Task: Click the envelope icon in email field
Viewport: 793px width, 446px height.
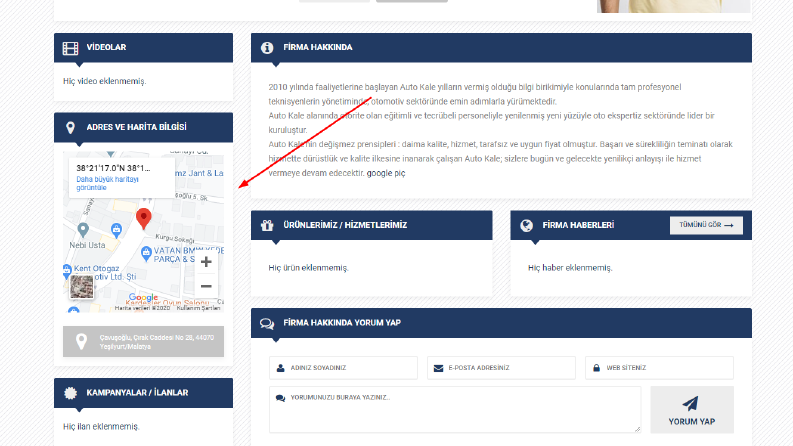Action: pos(438,368)
